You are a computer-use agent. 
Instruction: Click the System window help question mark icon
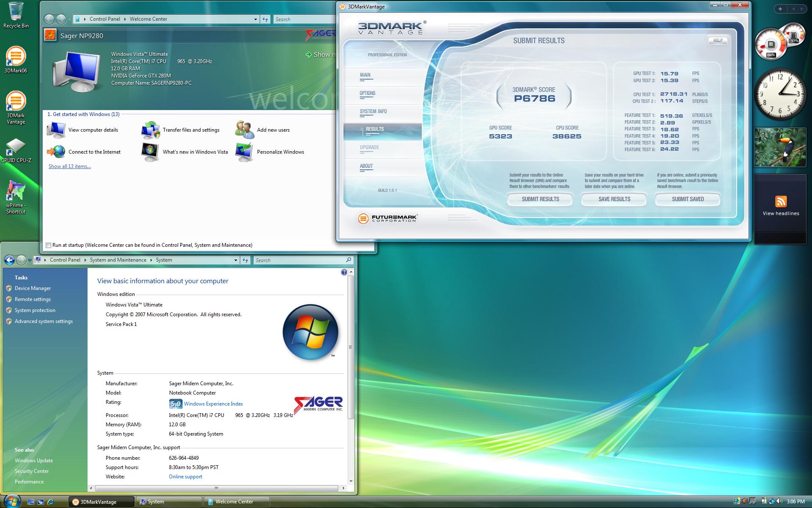tap(344, 272)
